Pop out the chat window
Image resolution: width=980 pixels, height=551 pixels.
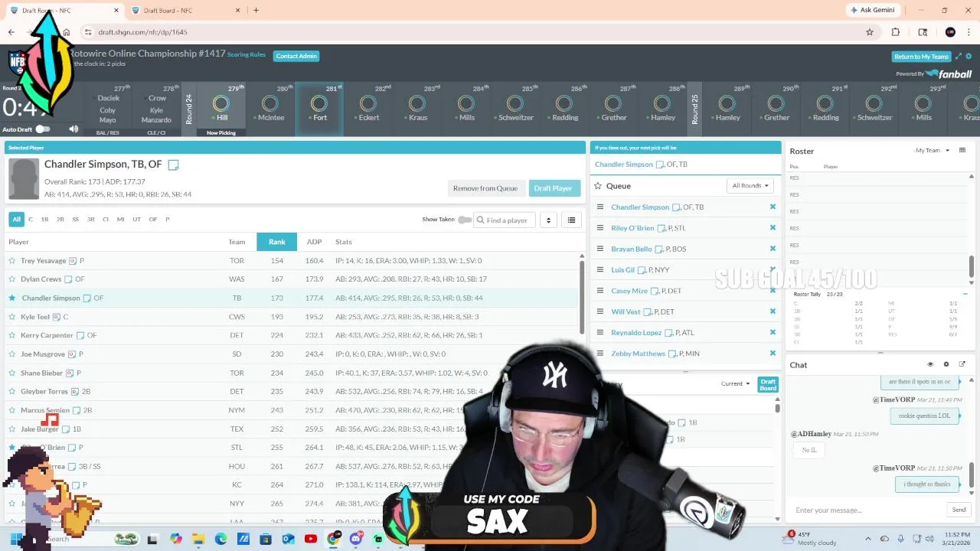962,364
